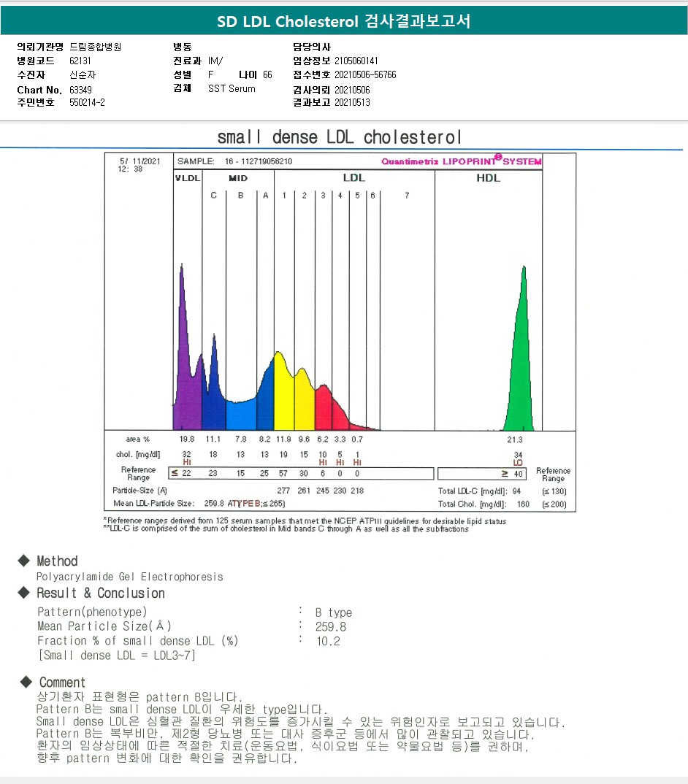
Task: Click the 'Comment' section heading
Action: point(62,683)
